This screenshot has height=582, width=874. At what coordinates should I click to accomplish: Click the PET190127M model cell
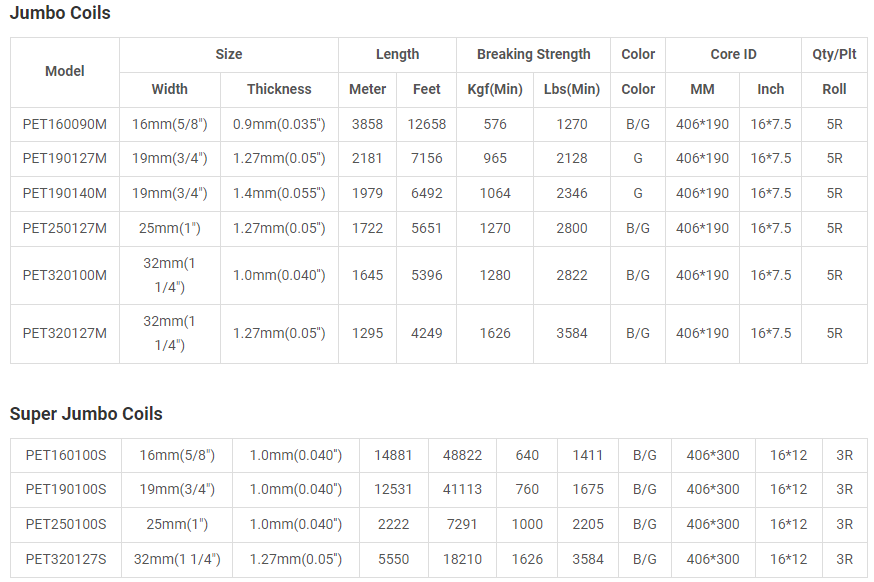tap(65, 158)
